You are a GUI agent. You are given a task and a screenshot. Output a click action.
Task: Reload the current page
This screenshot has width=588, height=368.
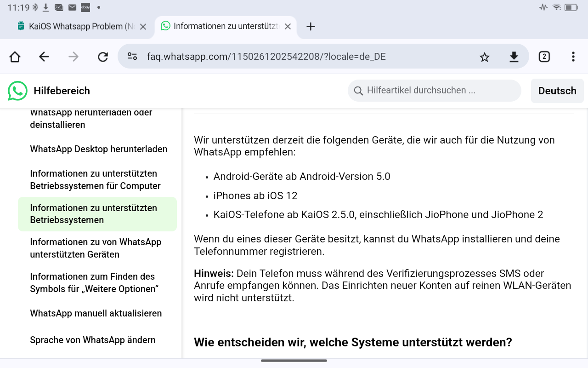[103, 57]
